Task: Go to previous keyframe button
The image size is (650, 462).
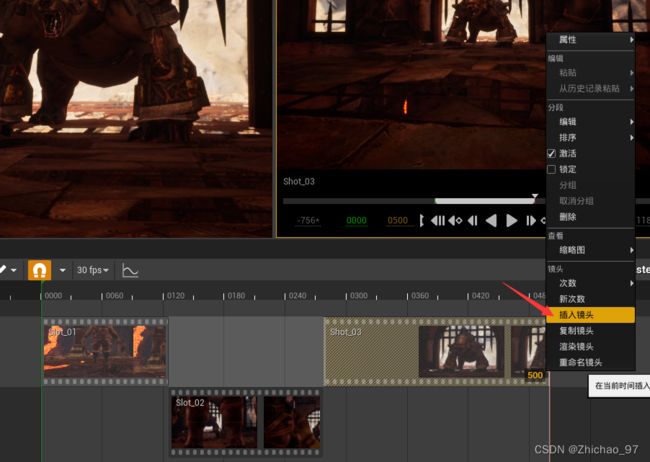Action: 455,221
